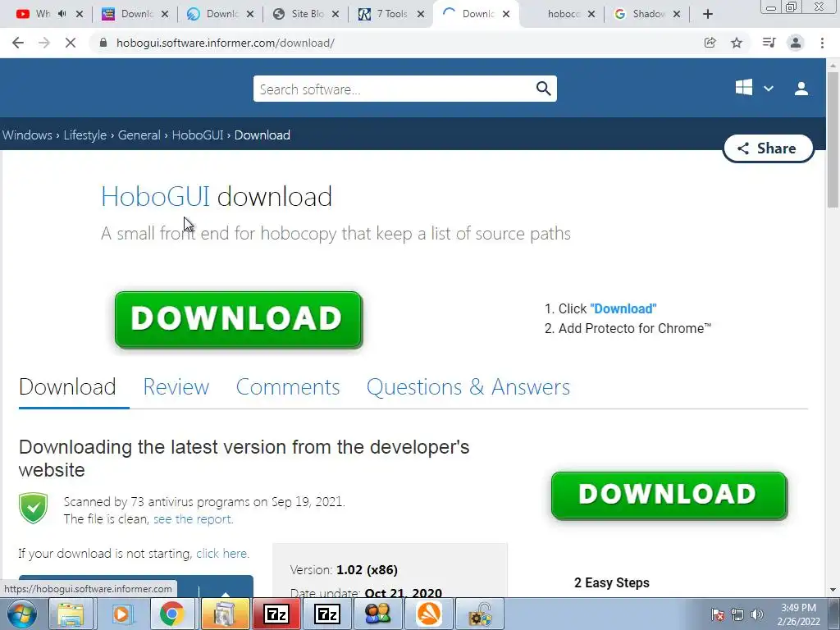This screenshot has width=840, height=630.
Task: Open Chrome's three-dot menu
Action: [822, 43]
